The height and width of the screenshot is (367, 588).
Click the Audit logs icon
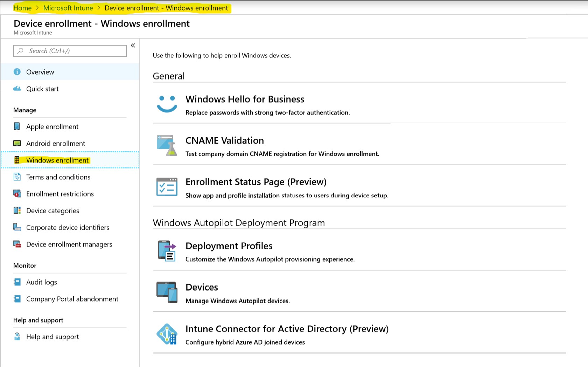coord(17,282)
